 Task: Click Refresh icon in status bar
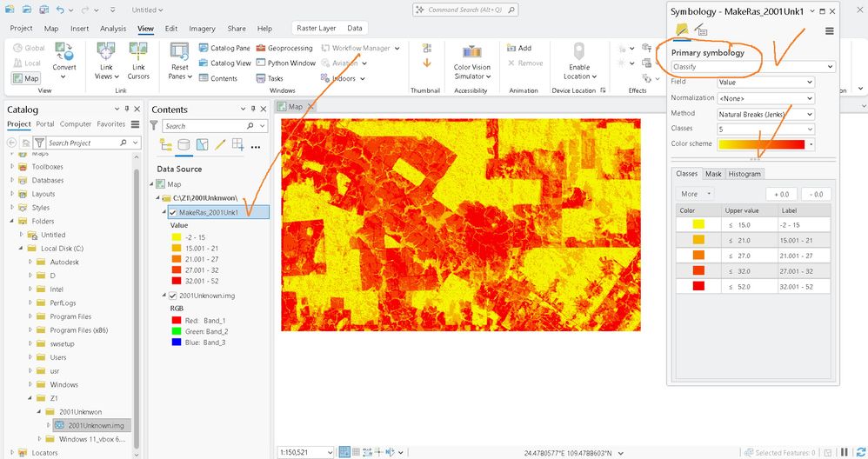tap(861, 452)
